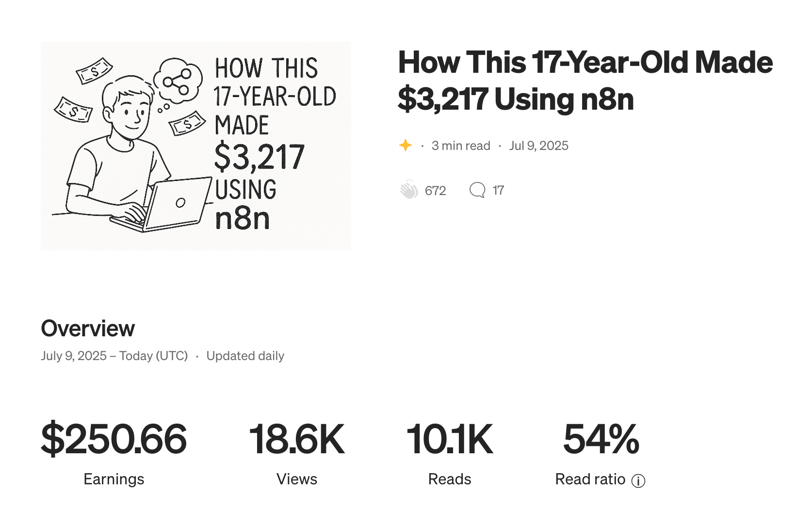This screenshot has height=528, width=812.
Task: Click the Read ratio info icon
Action: point(638,481)
